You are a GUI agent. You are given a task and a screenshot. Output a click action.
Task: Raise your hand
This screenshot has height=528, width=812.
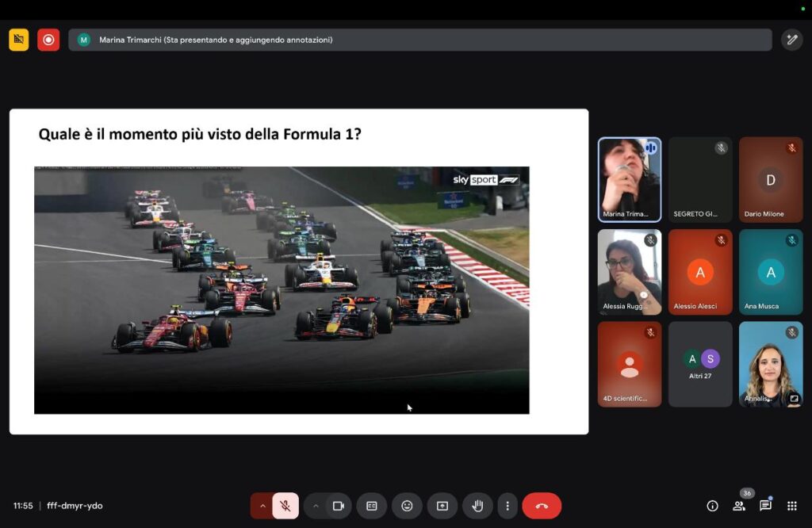coord(477,506)
